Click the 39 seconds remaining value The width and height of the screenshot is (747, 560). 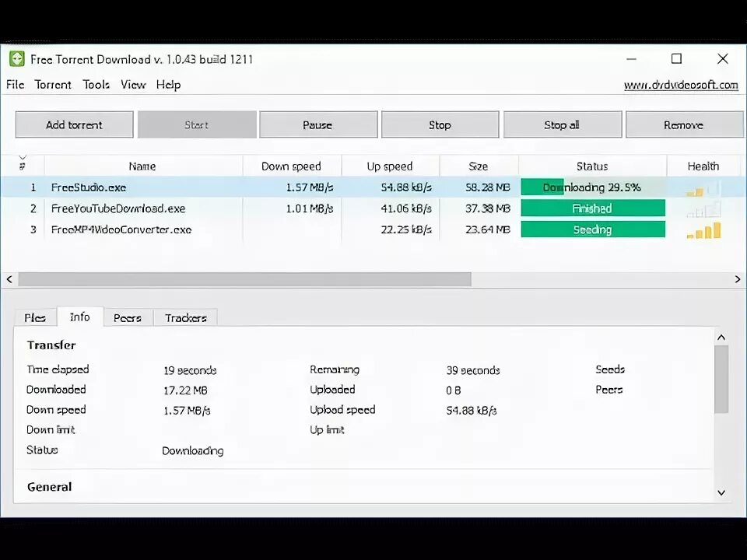point(473,370)
